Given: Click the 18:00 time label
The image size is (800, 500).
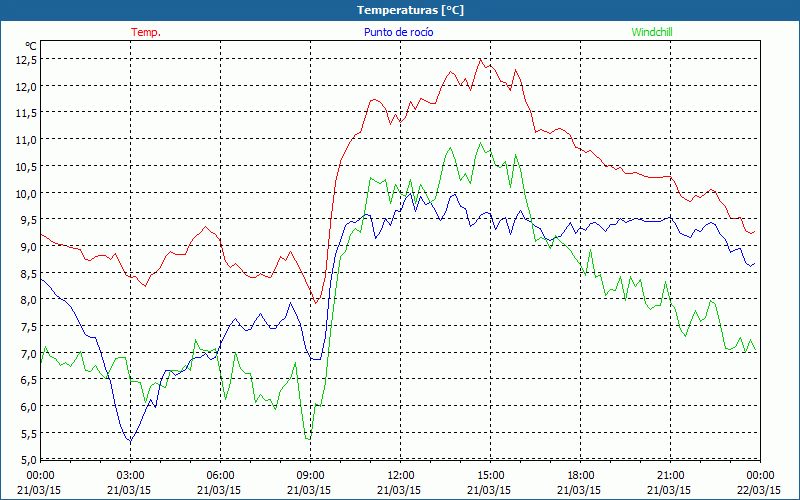Looking at the screenshot, I should point(580,476).
